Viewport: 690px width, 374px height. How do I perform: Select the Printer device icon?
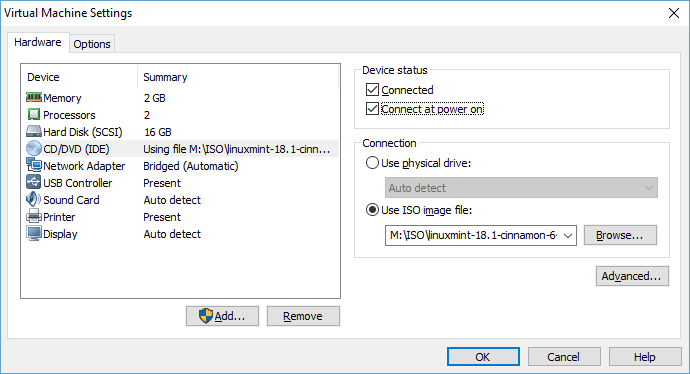tap(34, 216)
